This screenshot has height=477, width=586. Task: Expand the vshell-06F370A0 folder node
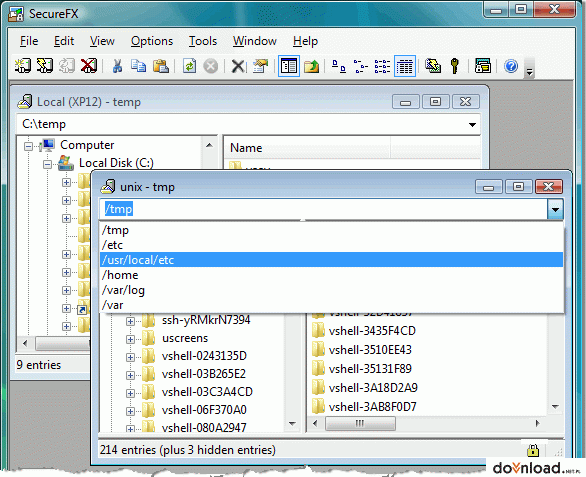click(x=130, y=411)
